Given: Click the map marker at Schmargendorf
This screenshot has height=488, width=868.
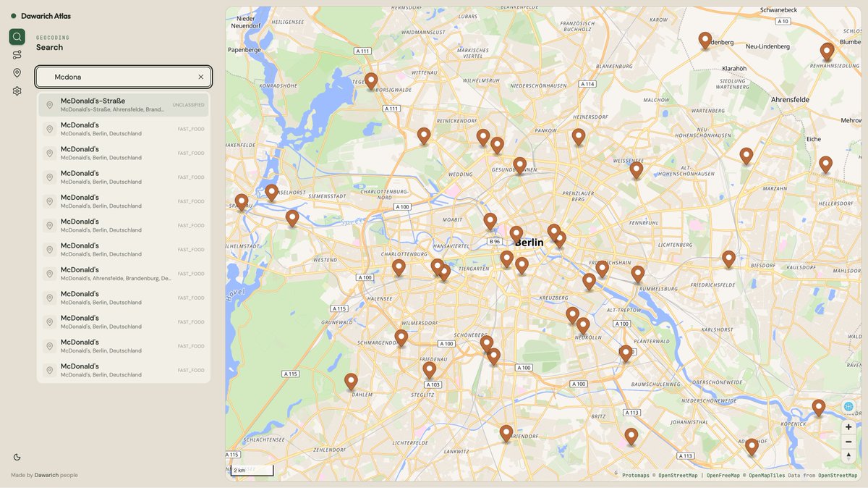Looking at the screenshot, I should point(401,337).
